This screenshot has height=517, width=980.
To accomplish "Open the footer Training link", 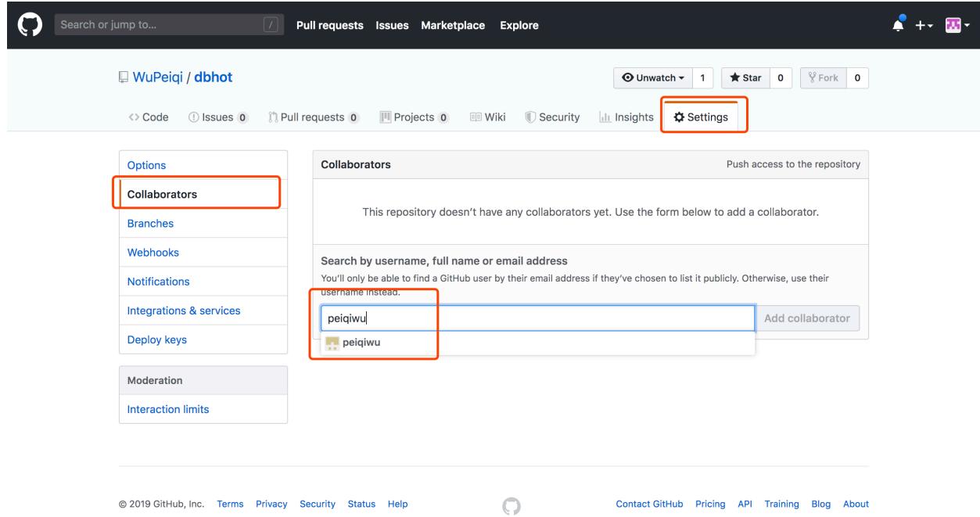I will pyautogui.click(x=782, y=503).
